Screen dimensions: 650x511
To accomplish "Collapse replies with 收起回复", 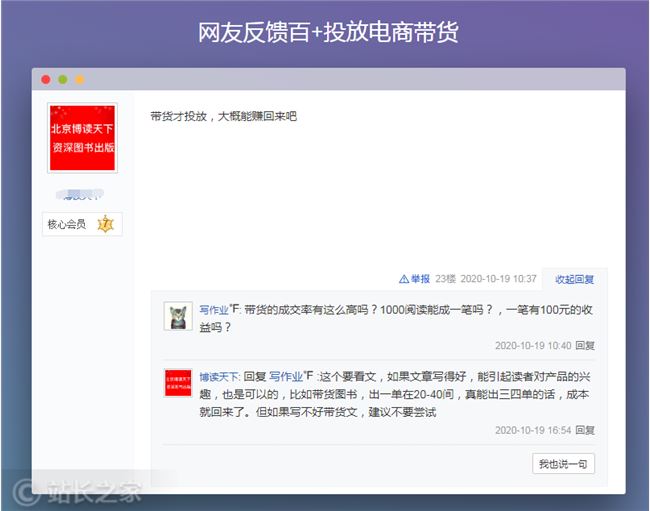I will 574,279.
